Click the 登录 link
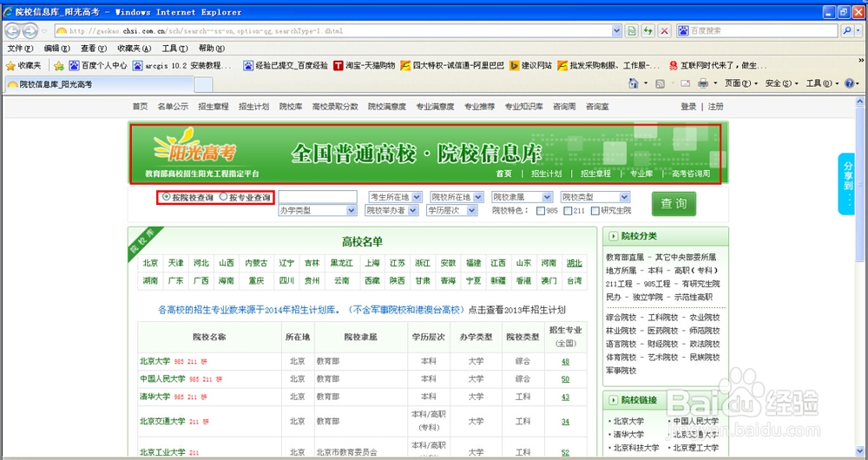 [688, 107]
